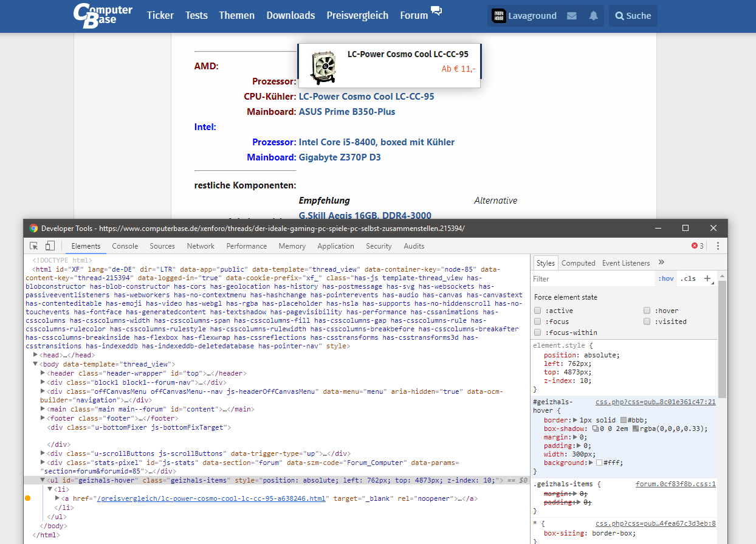Open the Tests navigation link

coord(196,16)
